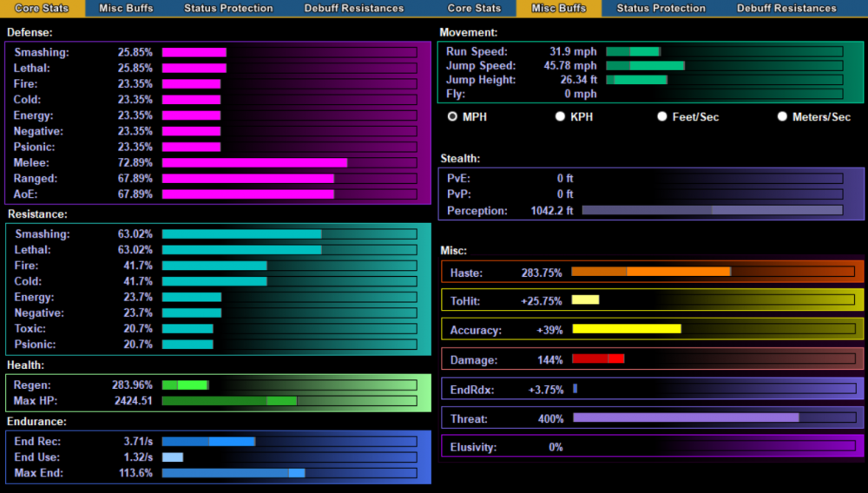Select the MPH radio button

452,116
